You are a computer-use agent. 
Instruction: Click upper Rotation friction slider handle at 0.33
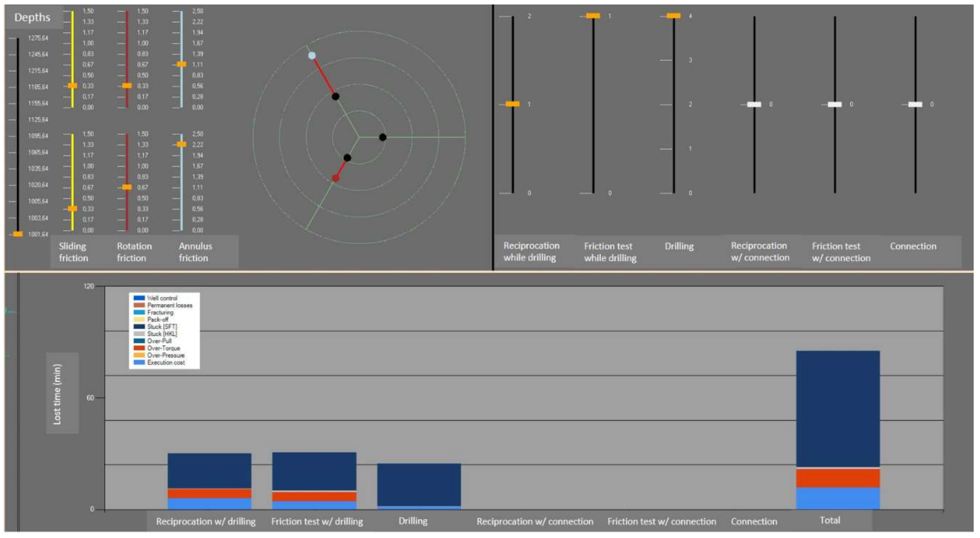tap(127, 86)
